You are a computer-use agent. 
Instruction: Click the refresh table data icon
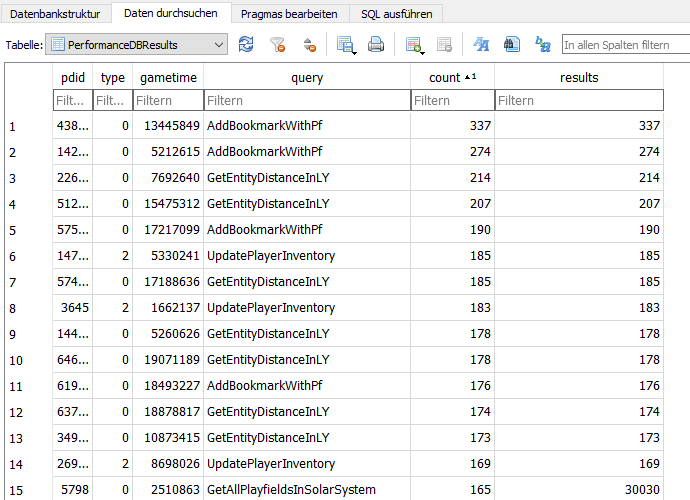tap(246, 44)
